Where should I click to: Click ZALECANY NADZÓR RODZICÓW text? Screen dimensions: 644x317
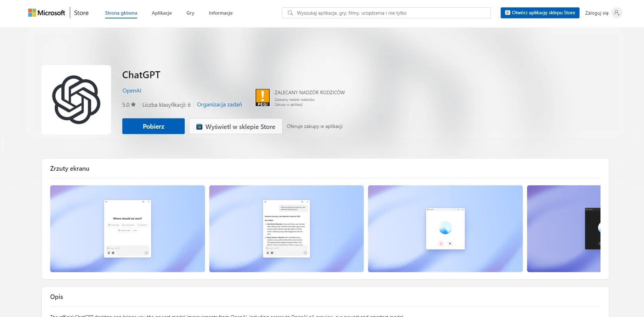click(x=310, y=92)
